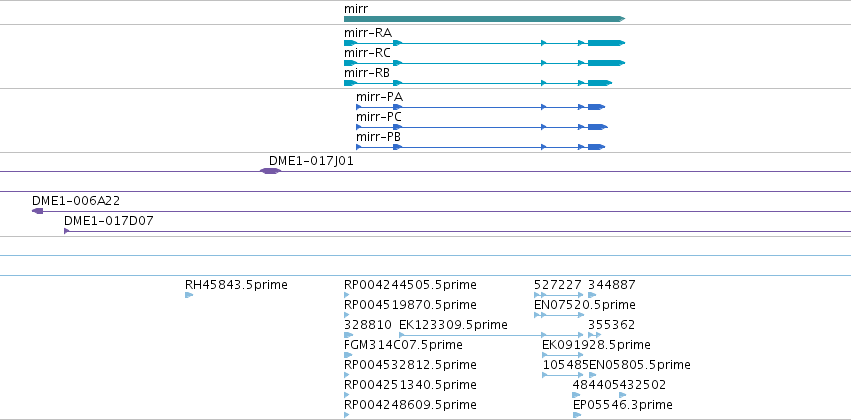Click the mirr-RB transcript label
Viewport: 851px width, 420px height.
point(366,73)
